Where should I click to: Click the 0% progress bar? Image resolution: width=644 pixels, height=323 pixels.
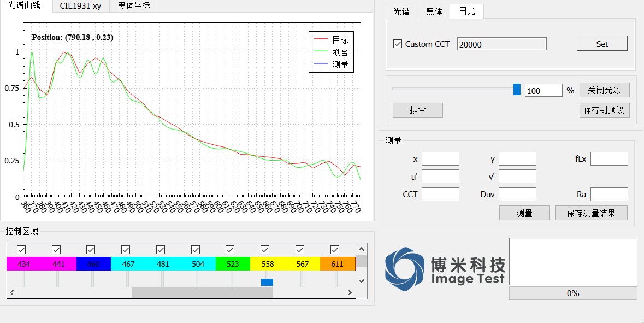pos(573,293)
